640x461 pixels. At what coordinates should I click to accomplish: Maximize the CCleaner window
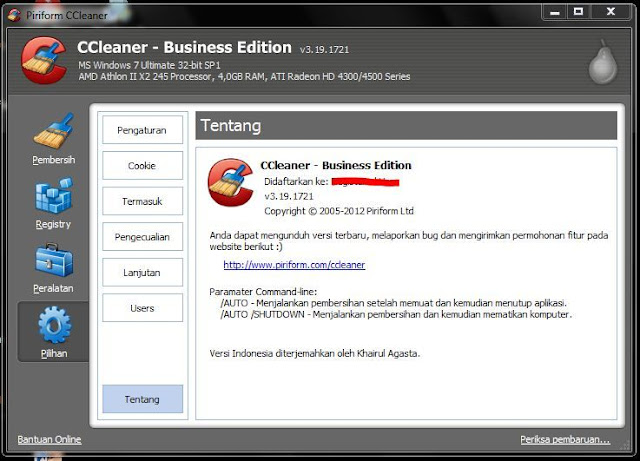tap(578, 12)
